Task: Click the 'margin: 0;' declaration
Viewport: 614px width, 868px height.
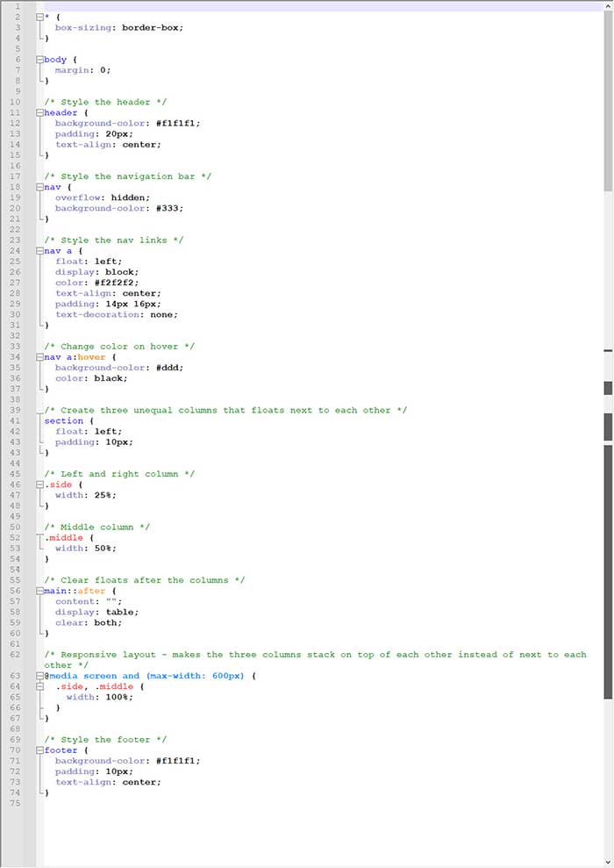Action: (83, 70)
